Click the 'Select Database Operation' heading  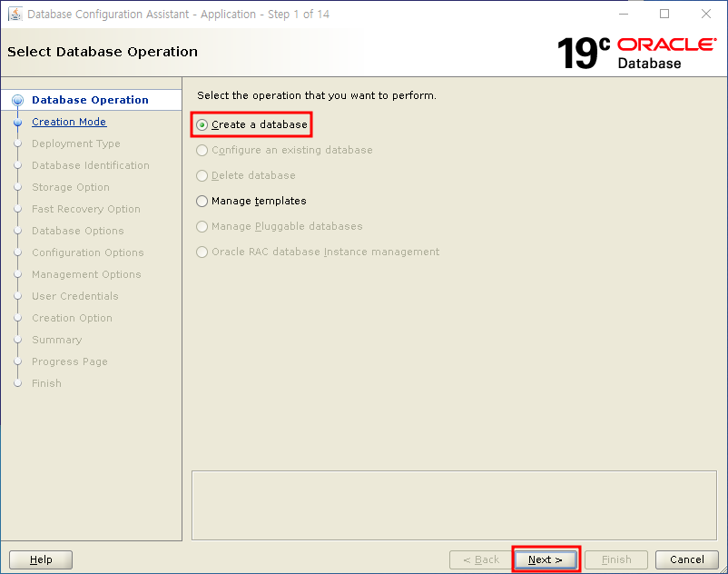[x=103, y=52]
